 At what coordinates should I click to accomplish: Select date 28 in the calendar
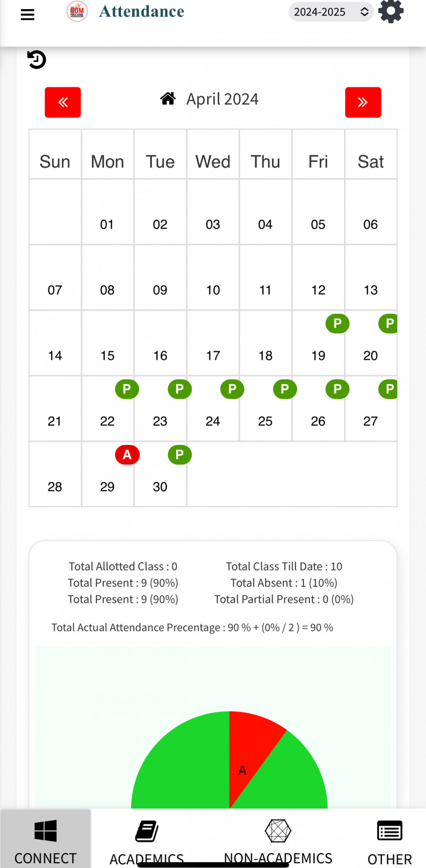pos(55,486)
